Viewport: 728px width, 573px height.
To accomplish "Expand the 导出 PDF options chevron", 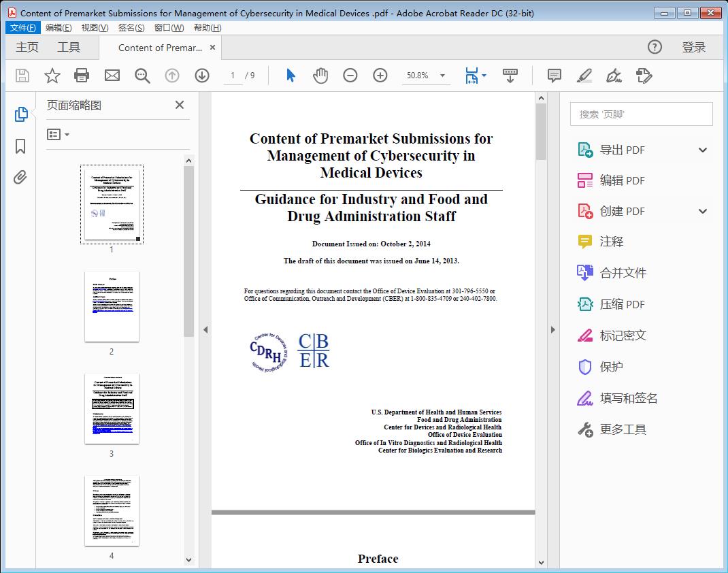I will click(x=702, y=149).
